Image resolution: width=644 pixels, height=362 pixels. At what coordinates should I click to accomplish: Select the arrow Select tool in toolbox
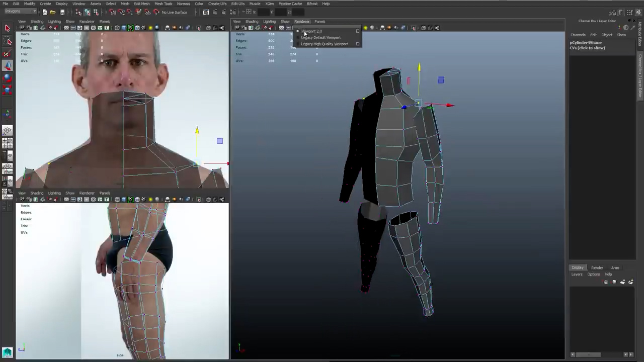point(7,29)
